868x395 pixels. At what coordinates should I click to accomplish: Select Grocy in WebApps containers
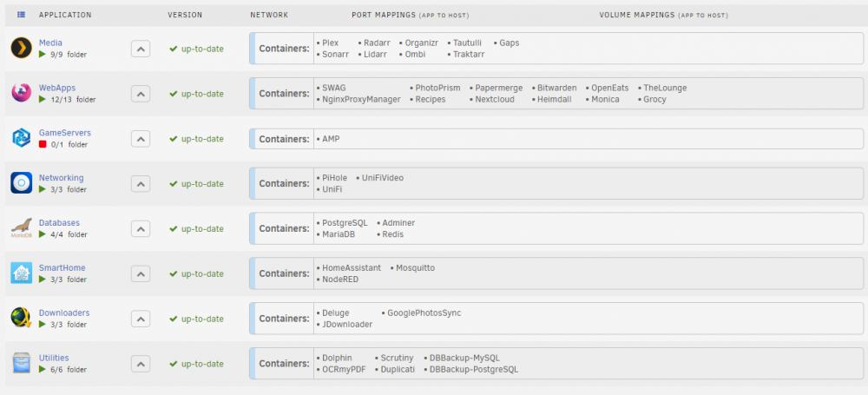(x=654, y=100)
